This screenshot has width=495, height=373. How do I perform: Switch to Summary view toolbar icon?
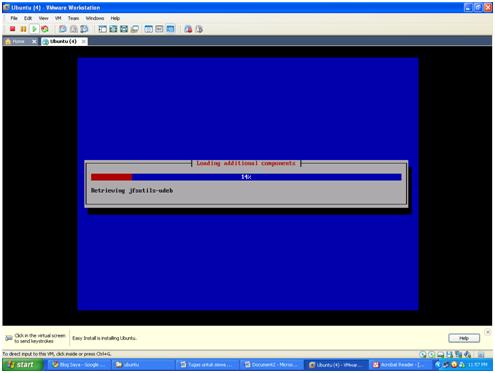pos(149,29)
